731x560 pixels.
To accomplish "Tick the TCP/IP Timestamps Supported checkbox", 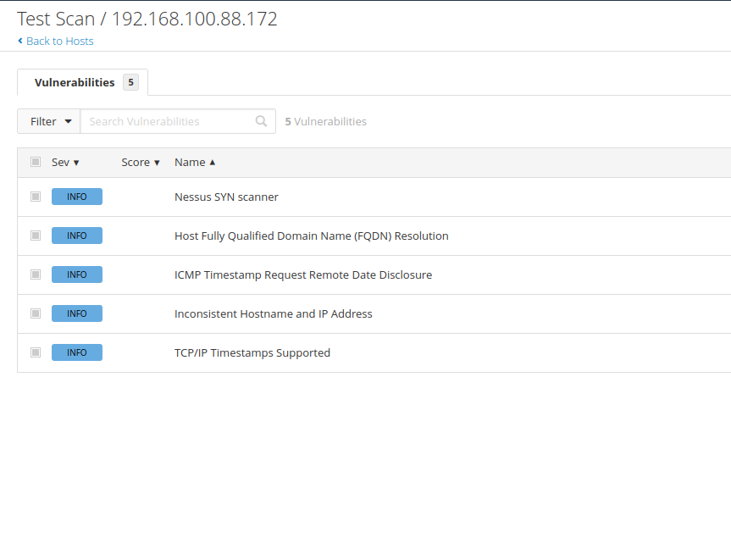I will pyautogui.click(x=36, y=352).
